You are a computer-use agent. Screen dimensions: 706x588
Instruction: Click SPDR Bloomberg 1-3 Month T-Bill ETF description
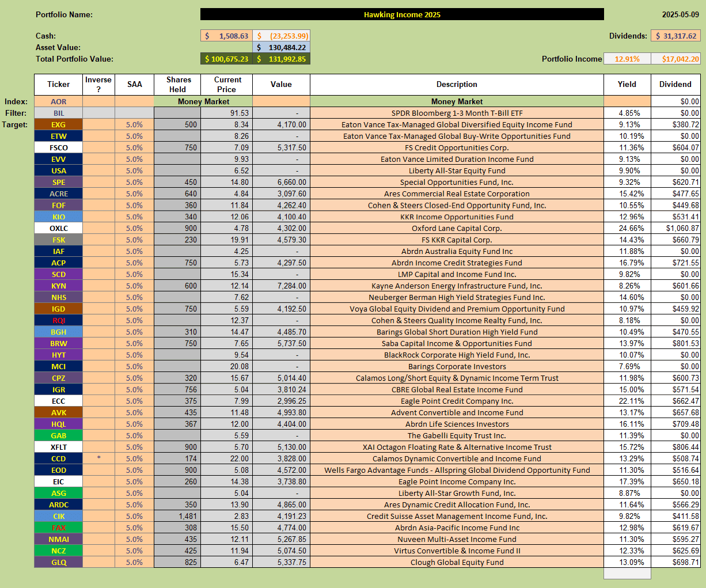click(x=457, y=113)
